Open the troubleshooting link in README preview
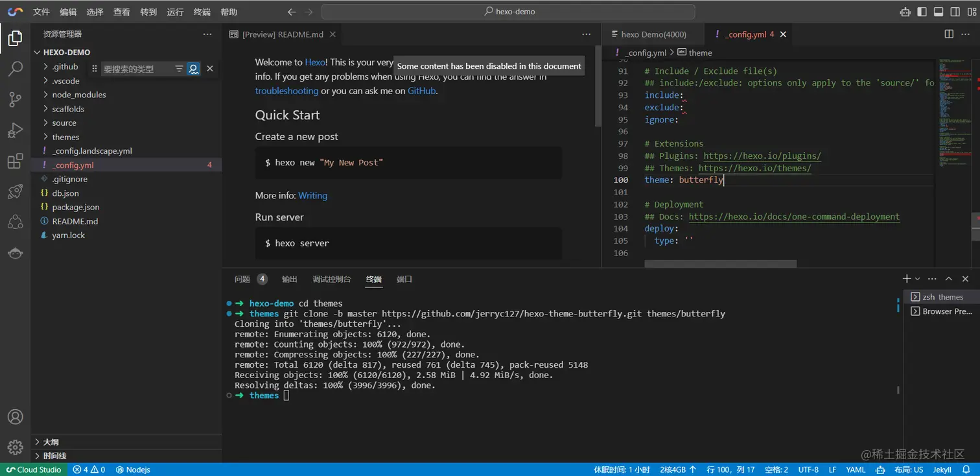This screenshot has width=980, height=476. [x=286, y=91]
